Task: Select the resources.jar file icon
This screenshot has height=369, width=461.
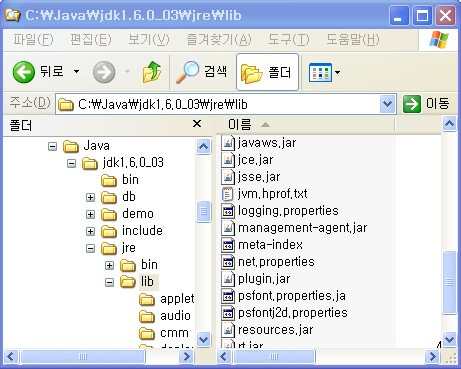Action: [x=228, y=330]
